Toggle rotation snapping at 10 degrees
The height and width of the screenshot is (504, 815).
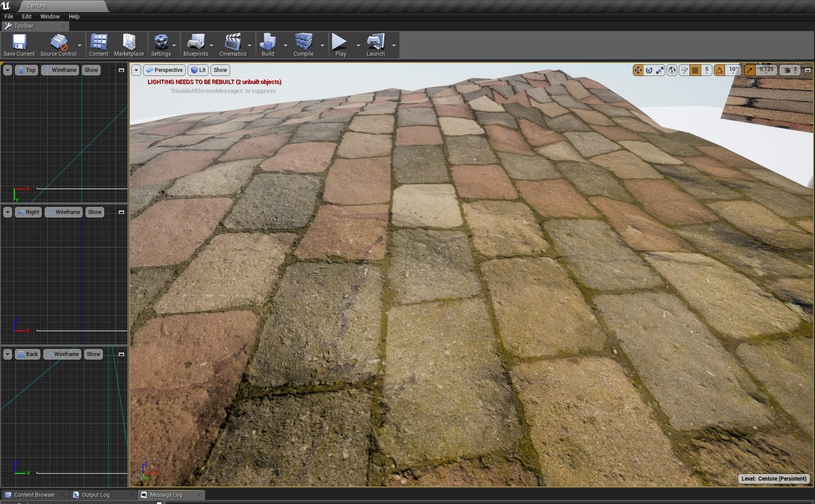[719, 70]
